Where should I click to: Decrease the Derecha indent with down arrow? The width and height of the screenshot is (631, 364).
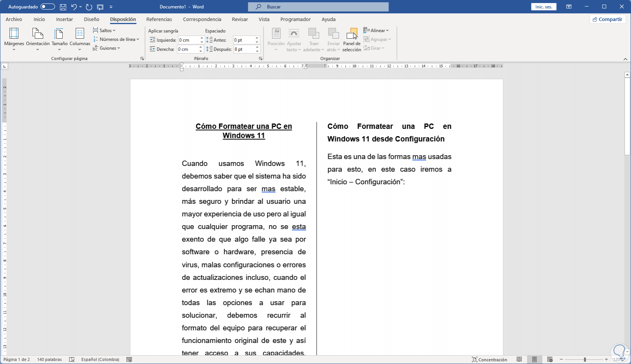point(201,51)
